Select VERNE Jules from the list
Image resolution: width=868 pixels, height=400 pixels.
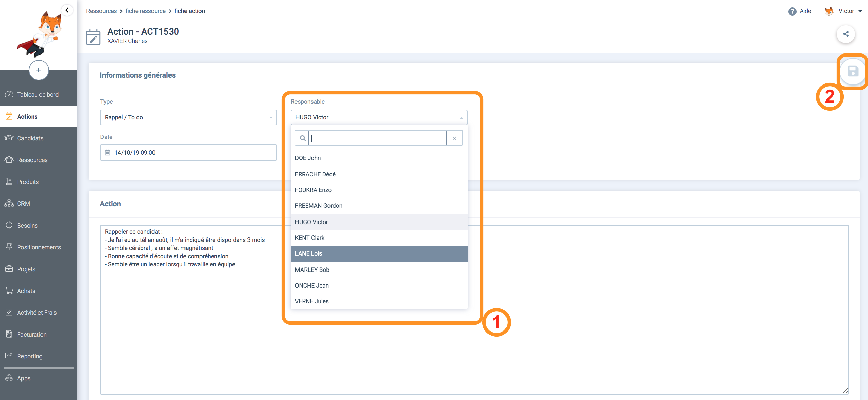(x=379, y=301)
